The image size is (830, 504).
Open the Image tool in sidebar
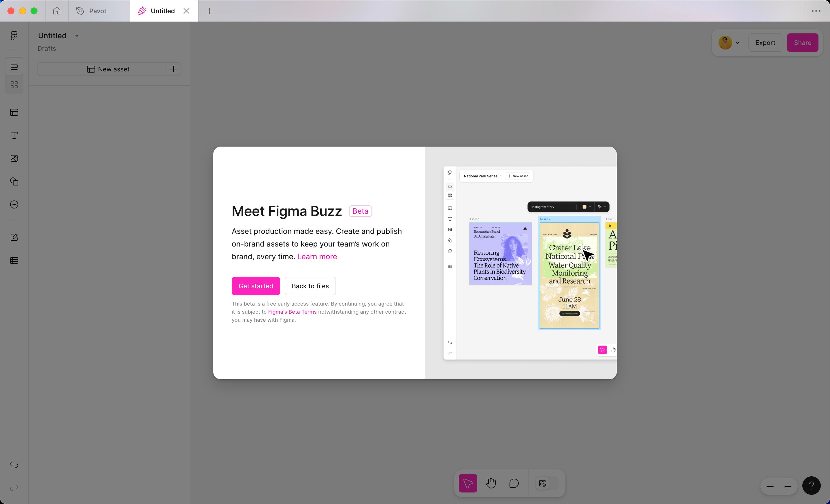tap(14, 159)
